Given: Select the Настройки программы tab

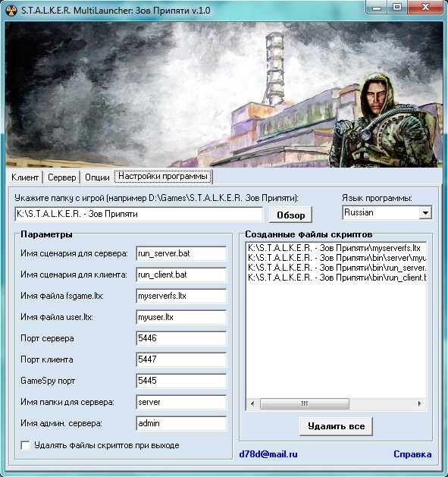Looking at the screenshot, I should coord(163,176).
